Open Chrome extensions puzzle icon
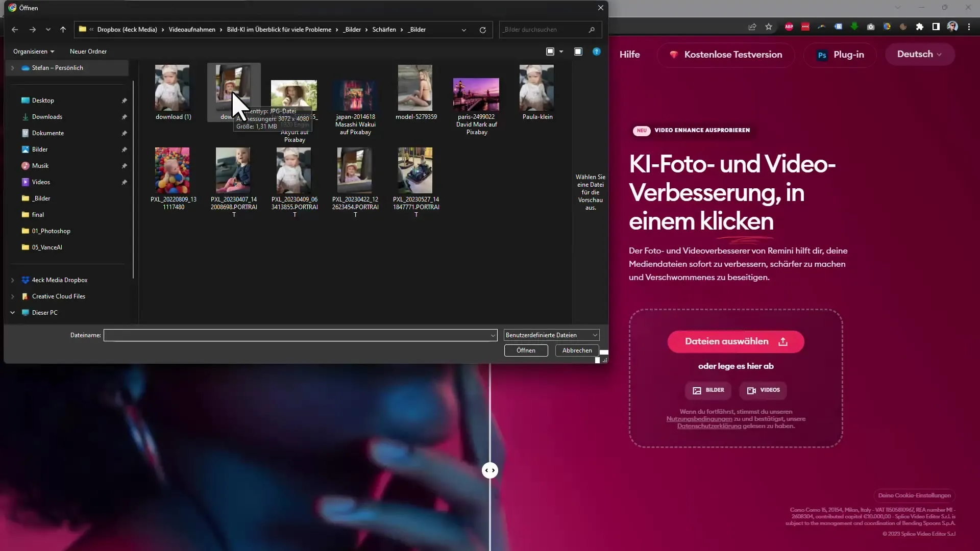This screenshot has width=980, height=551. point(920,27)
